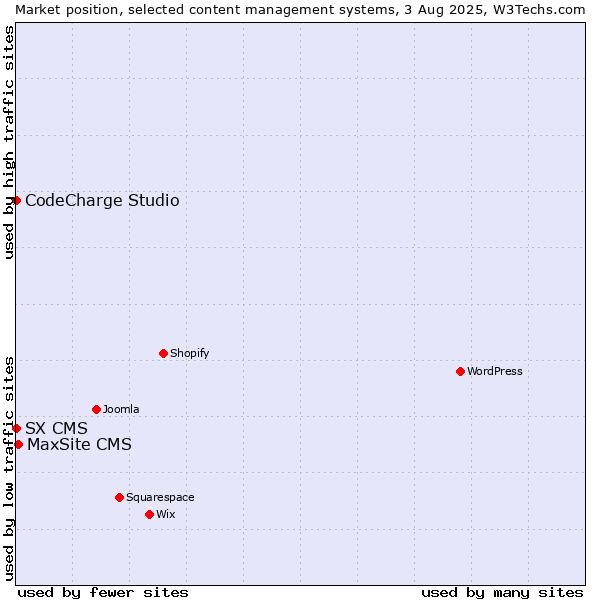Viewport: 600px width, 600px height.
Task: Click the SX CMS red marker
Action: pyautogui.click(x=16, y=428)
